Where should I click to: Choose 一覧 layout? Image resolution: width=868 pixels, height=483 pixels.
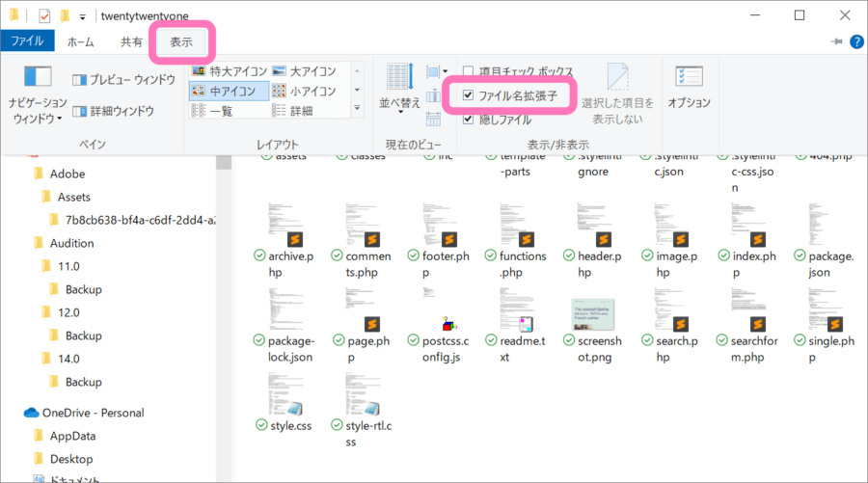[212, 111]
